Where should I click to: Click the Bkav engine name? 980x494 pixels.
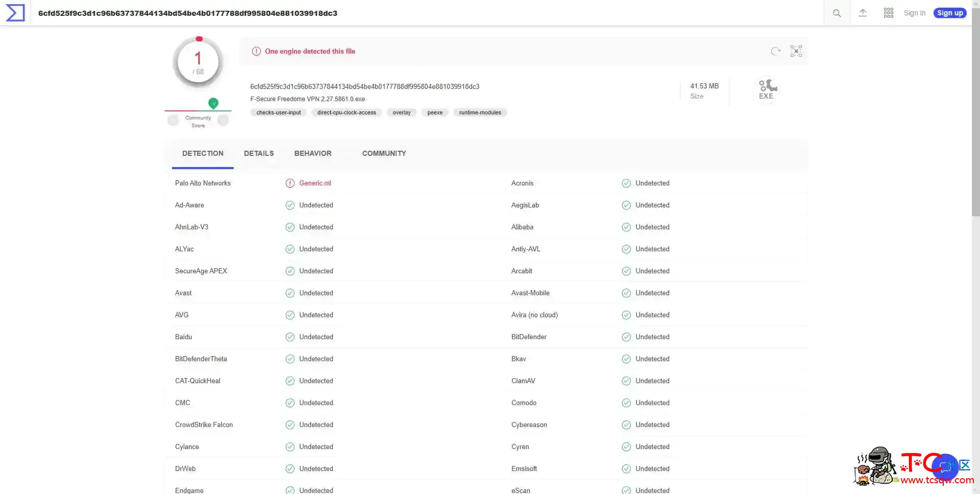tap(519, 359)
